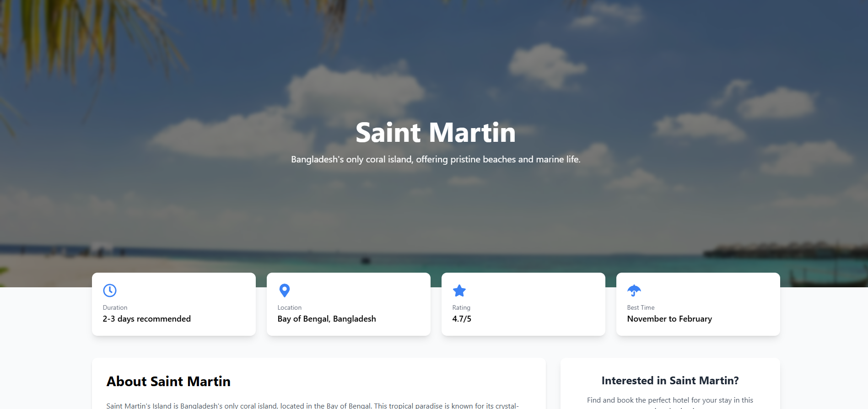Image resolution: width=868 pixels, height=409 pixels.
Task: Click the map pin Location icon
Action: [285, 291]
